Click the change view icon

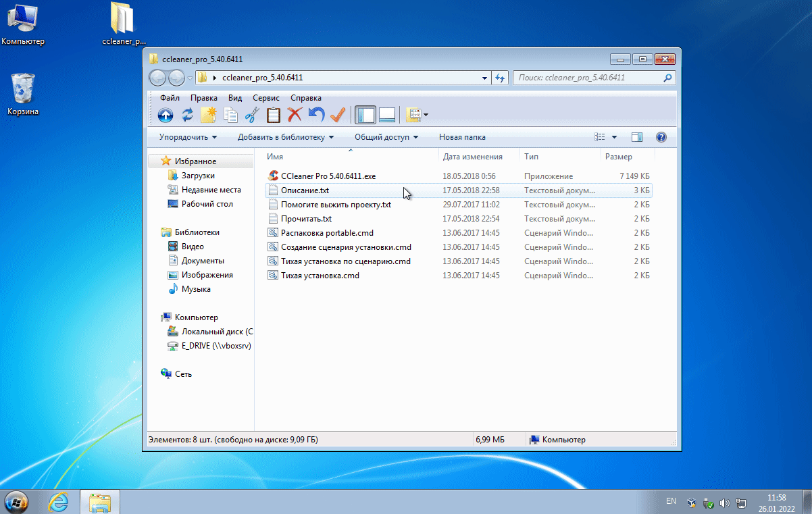click(600, 137)
